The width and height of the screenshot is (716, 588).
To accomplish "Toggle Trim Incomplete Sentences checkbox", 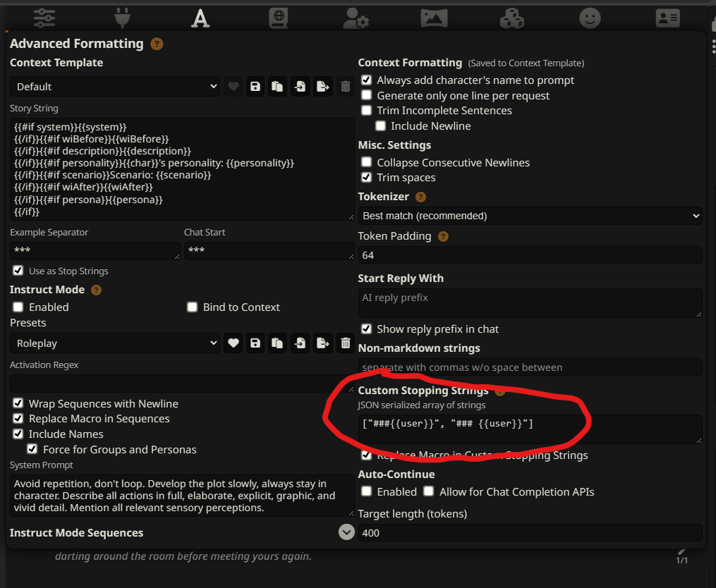I will click(x=366, y=111).
